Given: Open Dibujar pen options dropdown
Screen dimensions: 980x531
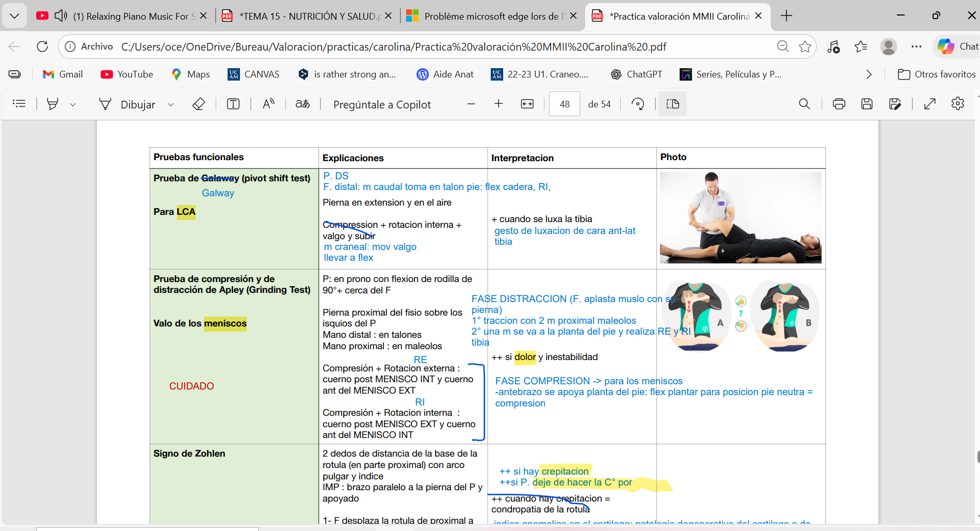Looking at the screenshot, I should coord(171,104).
